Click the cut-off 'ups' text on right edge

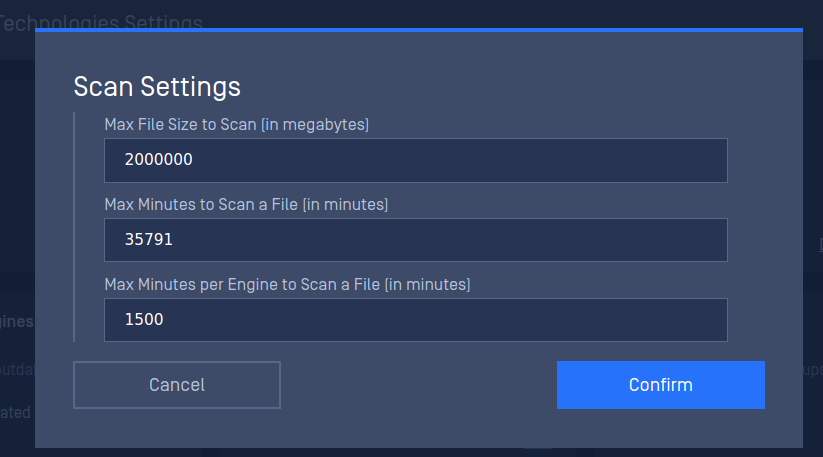point(813,370)
